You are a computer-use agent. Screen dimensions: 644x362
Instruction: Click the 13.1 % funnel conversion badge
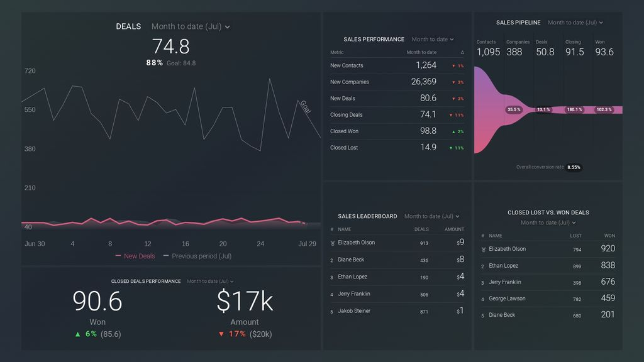(x=543, y=109)
